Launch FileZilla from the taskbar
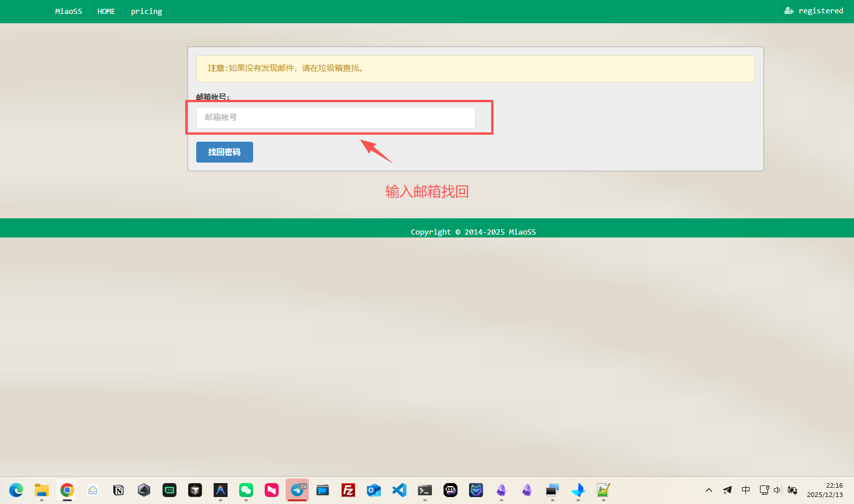Image resolution: width=854 pixels, height=504 pixels. (x=348, y=490)
